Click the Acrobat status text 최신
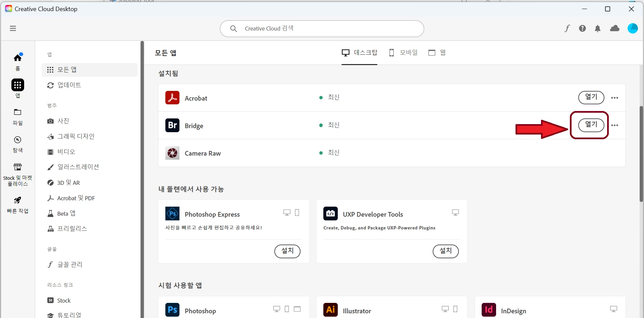The image size is (644, 318). pos(334,97)
